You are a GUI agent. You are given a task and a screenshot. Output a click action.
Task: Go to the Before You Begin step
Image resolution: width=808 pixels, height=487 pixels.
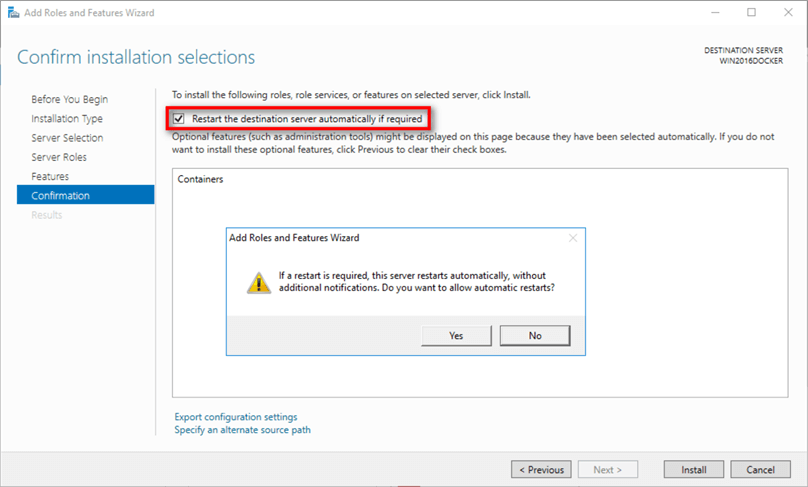tap(70, 99)
